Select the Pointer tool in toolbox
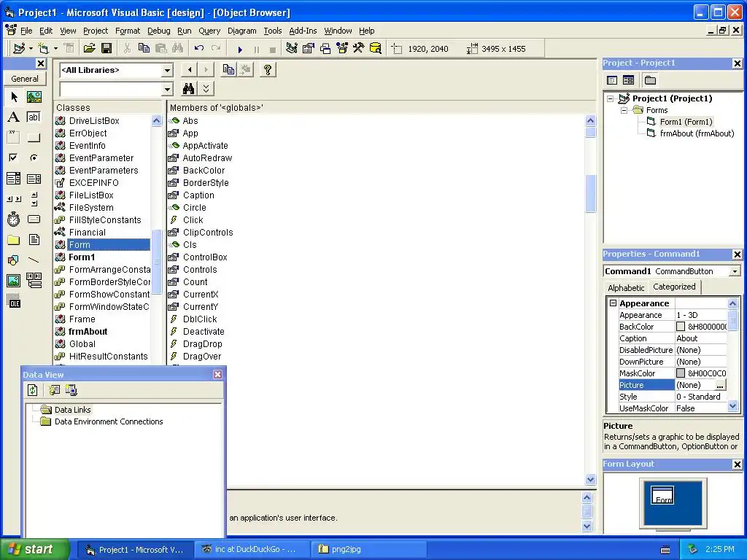This screenshot has height=560, width=747. (x=14, y=97)
